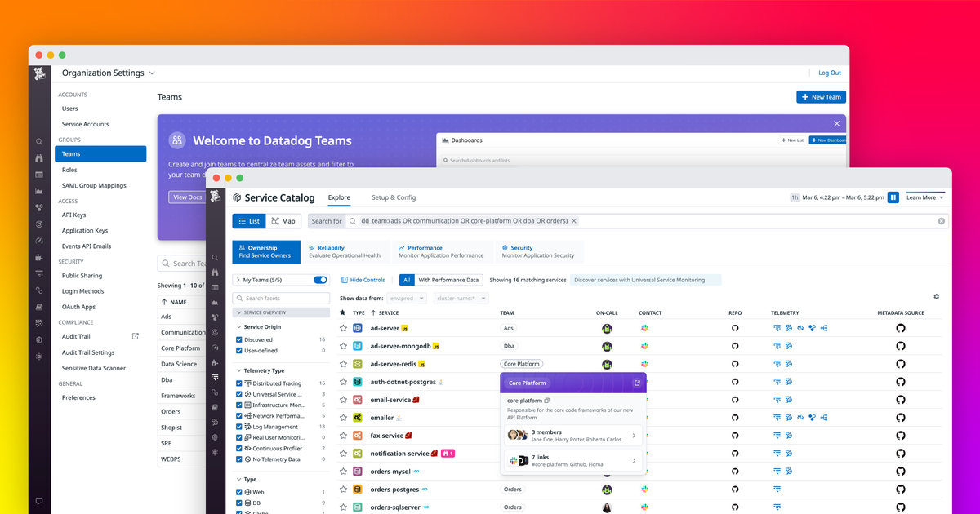Viewport: 980px width, 514px height.
Task: Star the email-service row
Action: click(x=344, y=400)
